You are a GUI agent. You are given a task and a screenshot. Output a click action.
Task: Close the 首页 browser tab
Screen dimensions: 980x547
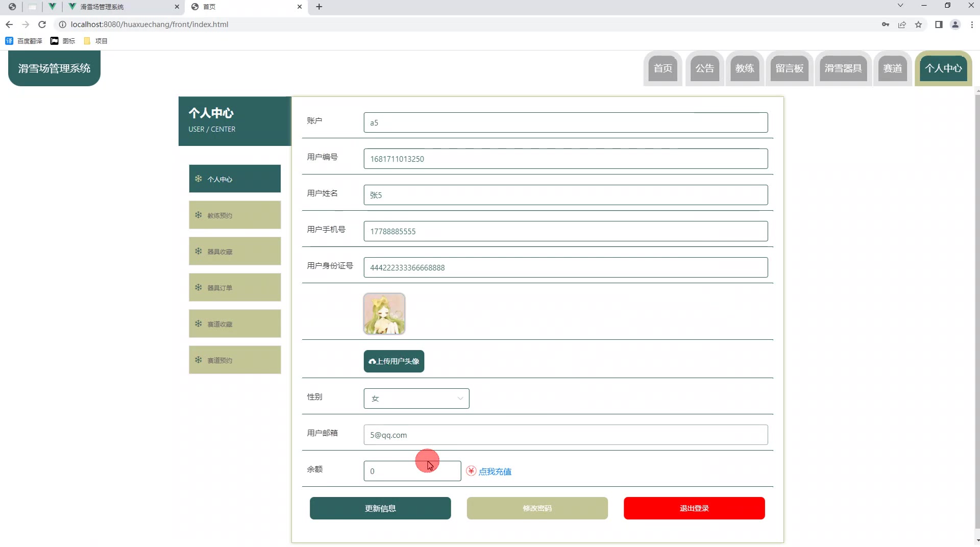tap(300, 7)
